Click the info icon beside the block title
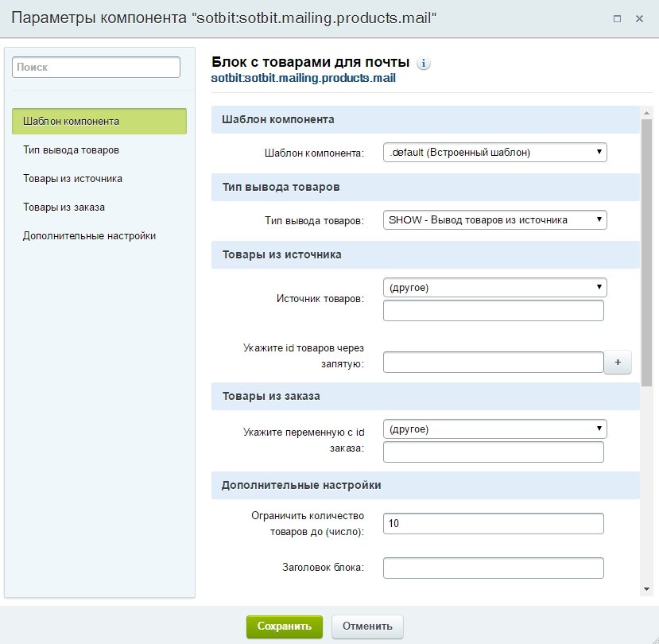The width and height of the screenshot is (659, 644). point(423,63)
